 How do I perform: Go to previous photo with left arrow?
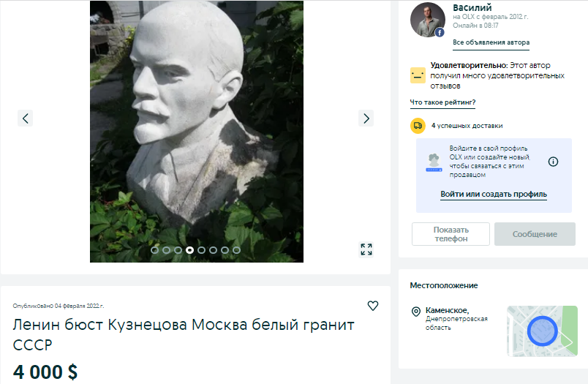(25, 118)
